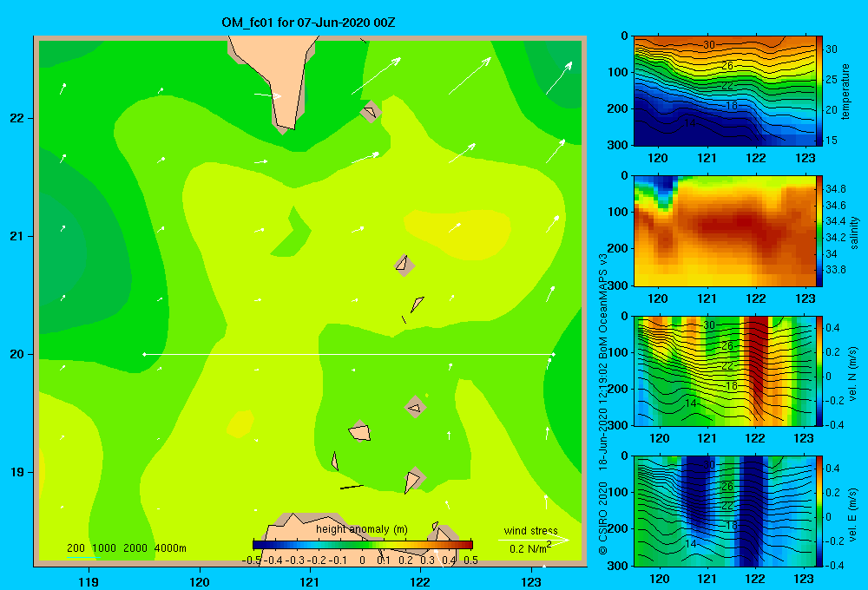Select the 'height anomaly (m)' legend label

362,529
